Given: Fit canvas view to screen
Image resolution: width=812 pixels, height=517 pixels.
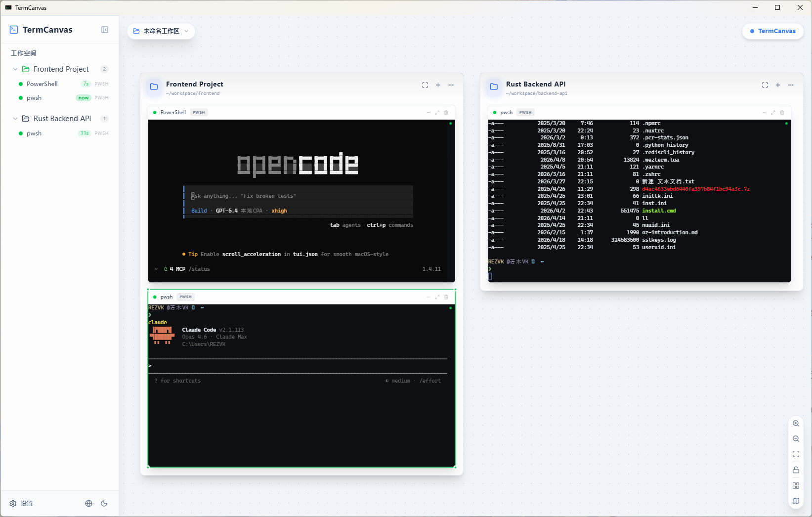Looking at the screenshot, I should tap(796, 454).
